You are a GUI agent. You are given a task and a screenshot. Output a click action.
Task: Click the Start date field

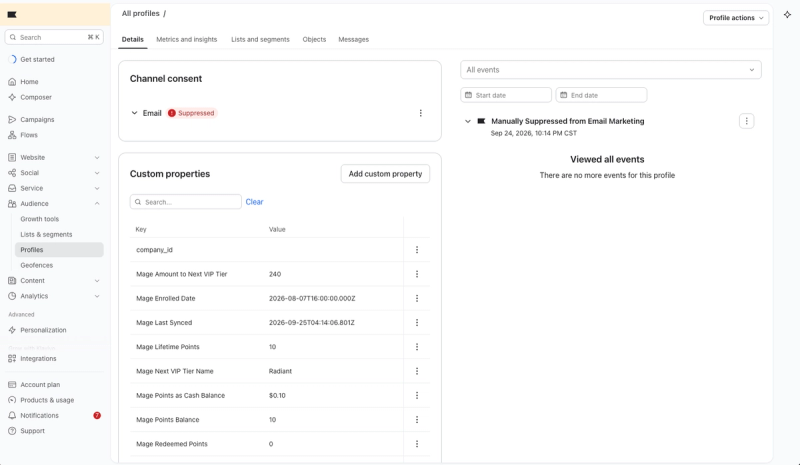click(x=506, y=95)
